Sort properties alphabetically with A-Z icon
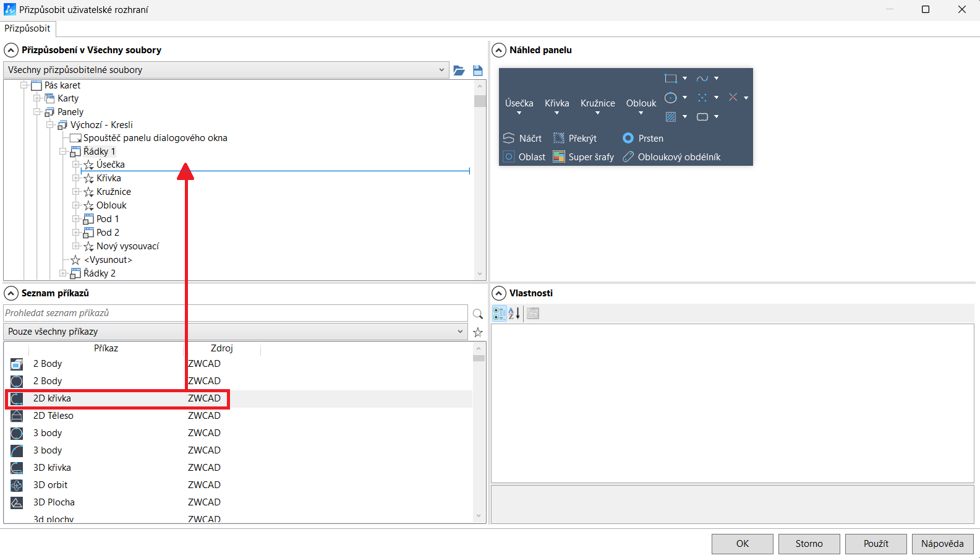 point(514,314)
